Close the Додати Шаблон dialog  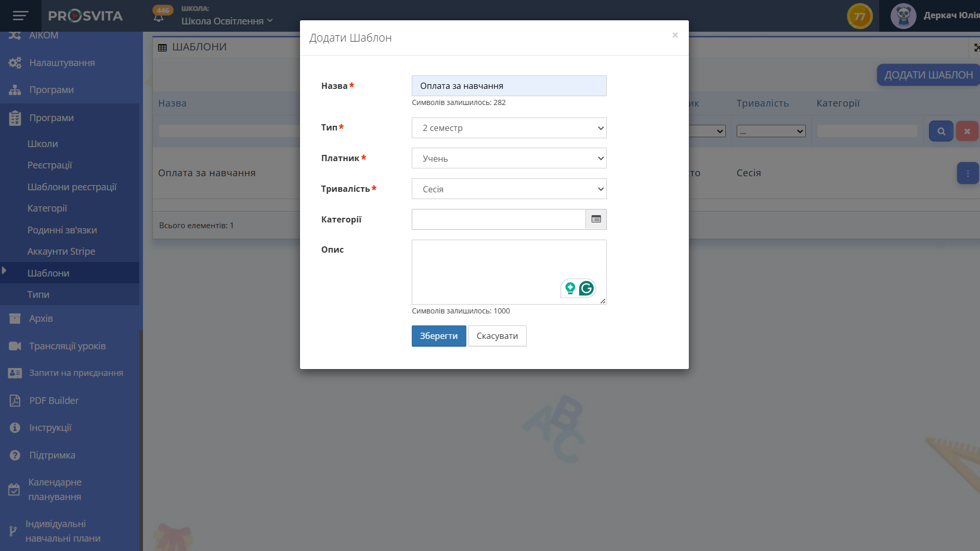[x=675, y=35]
